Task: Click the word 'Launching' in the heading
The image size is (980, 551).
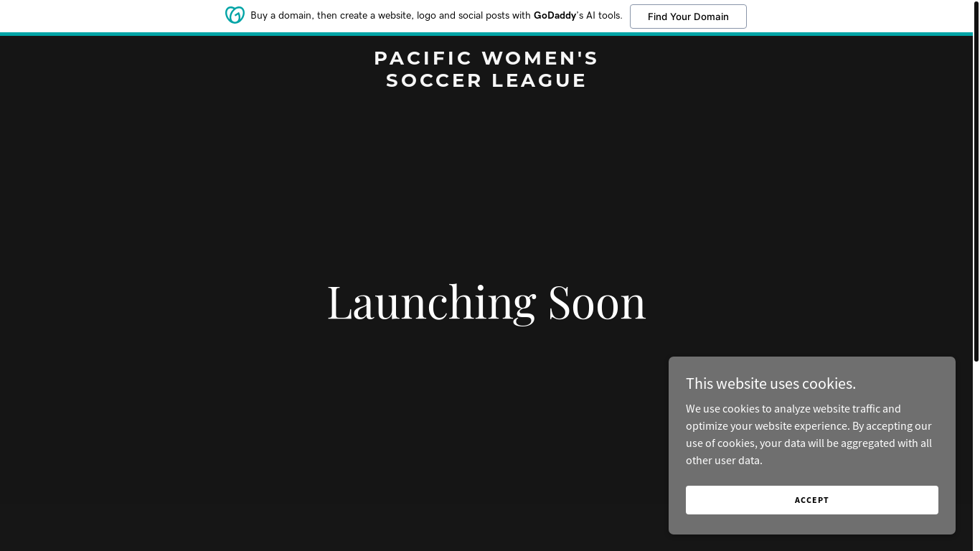Action: [x=431, y=301]
